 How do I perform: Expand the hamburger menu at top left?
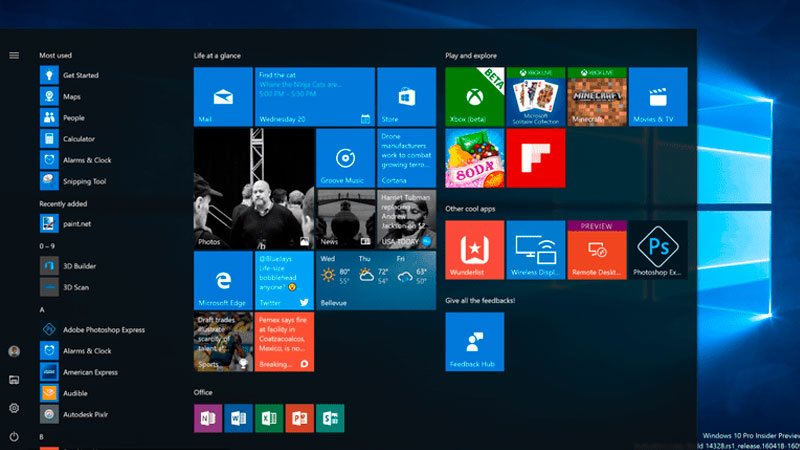[14, 55]
